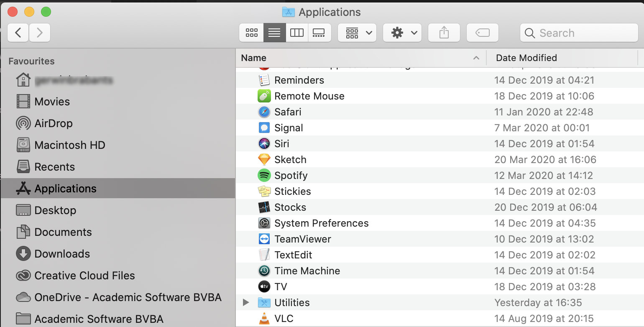Select the Stocks app icon
This screenshot has height=327, width=644.
pos(264,207)
